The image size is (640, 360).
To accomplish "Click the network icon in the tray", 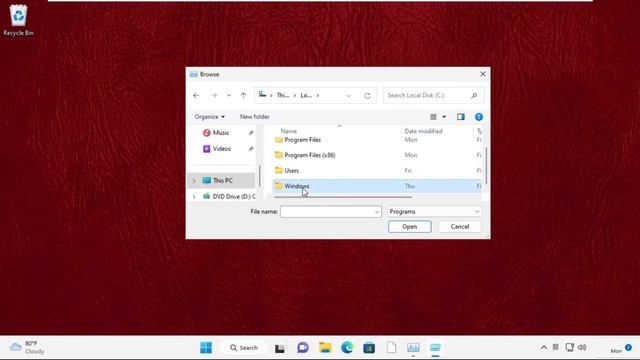I will (x=570, y=347).
